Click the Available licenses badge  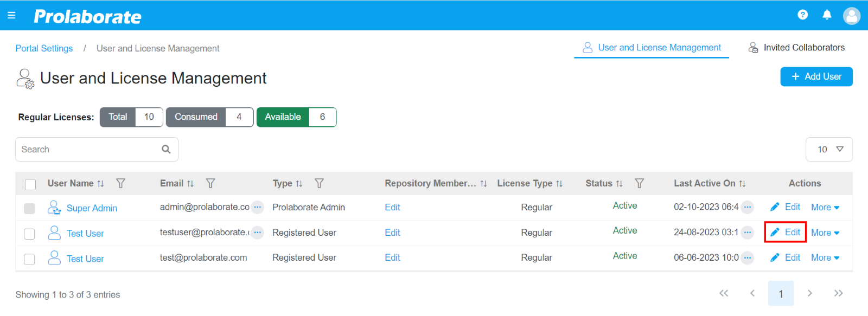(x=296, y=117)
